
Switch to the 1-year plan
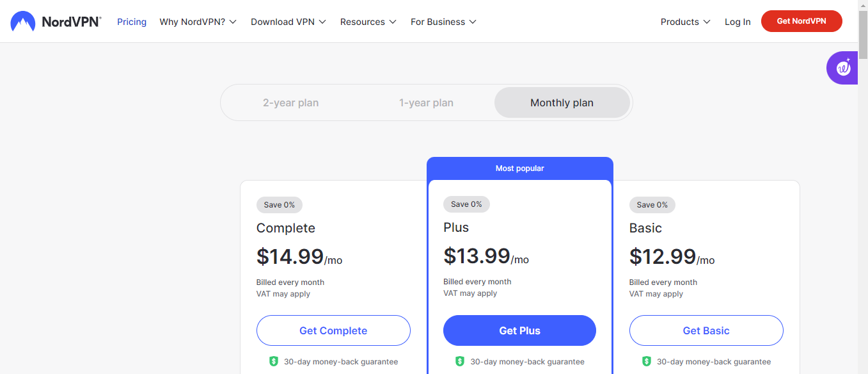[x=426, y=103]
